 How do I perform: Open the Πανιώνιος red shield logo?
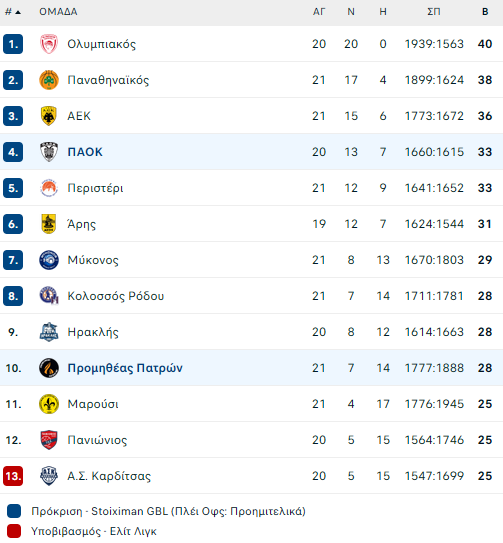point(49,440)
